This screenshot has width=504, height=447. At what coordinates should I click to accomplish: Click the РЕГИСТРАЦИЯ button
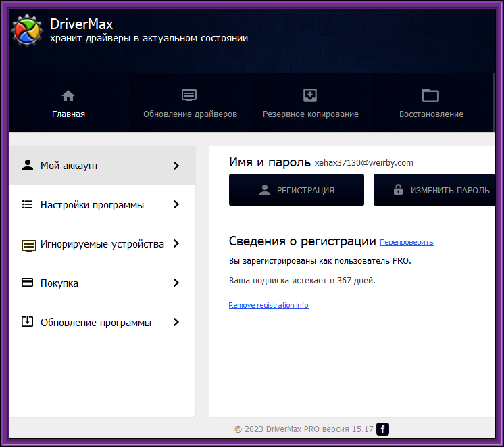[297, 190]
